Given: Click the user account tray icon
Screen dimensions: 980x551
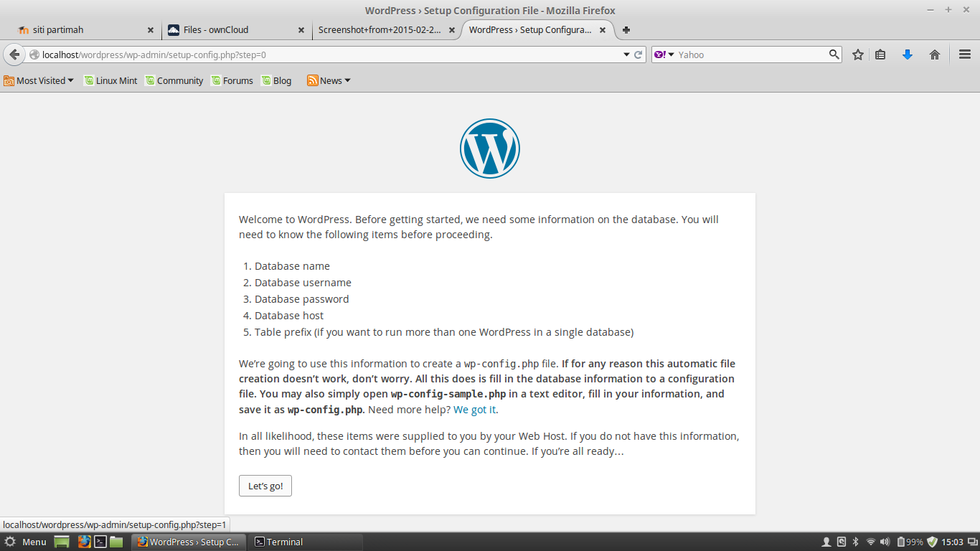Looking at the screenshot, I should click(x=826, y=542).
